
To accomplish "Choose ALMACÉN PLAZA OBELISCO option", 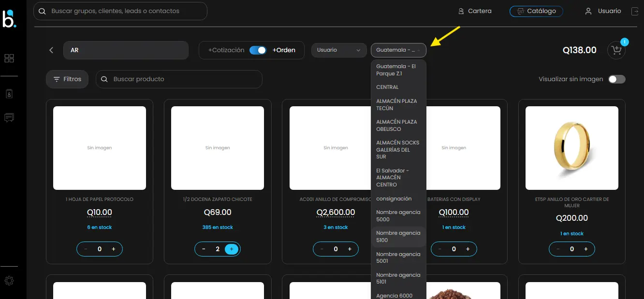I will point(398,126).
